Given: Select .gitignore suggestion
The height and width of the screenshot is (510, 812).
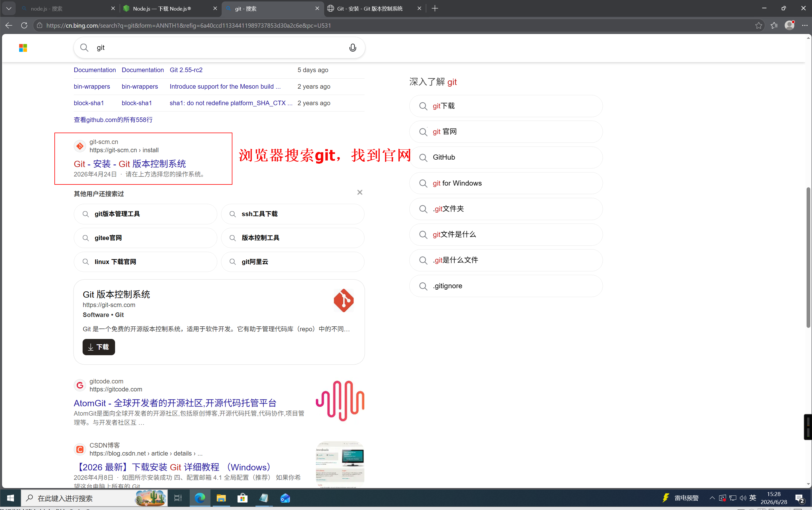Looking at the screenshot, I should coord(506,286).
